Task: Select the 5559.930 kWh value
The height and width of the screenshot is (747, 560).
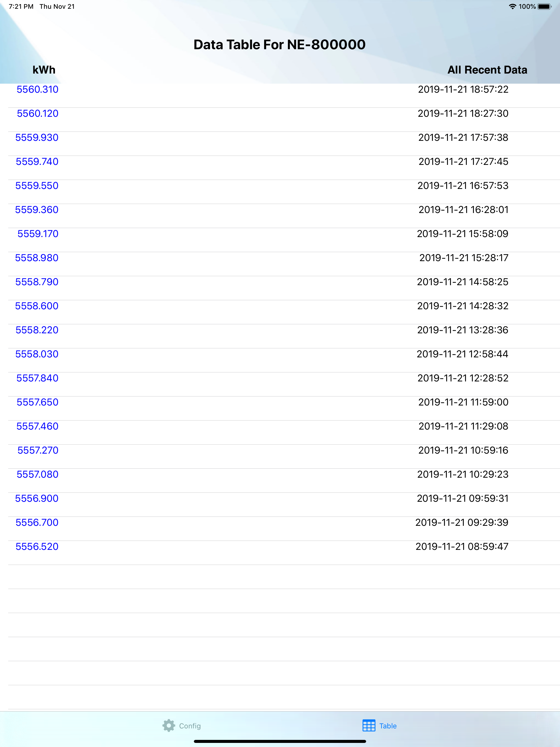Action: pos(37,138)
